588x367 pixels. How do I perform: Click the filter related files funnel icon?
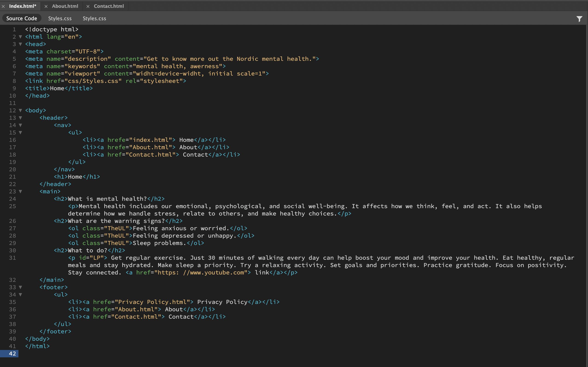coord(579,19)
